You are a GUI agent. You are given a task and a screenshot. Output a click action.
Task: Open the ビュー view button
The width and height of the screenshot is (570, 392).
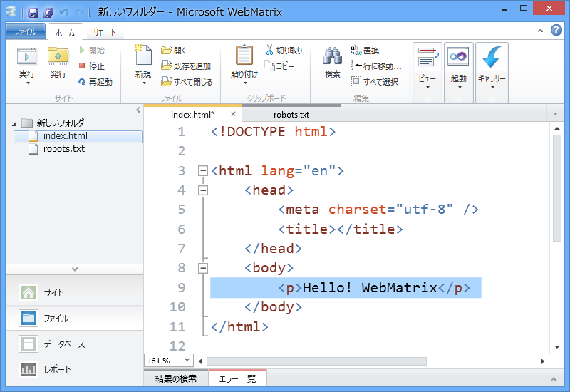tap(427, 73)
